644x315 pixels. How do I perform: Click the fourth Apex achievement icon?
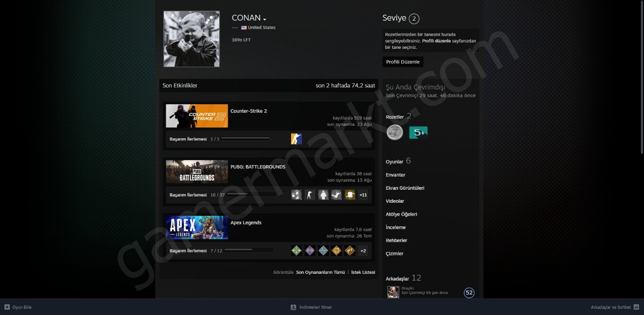pos(337,251)
